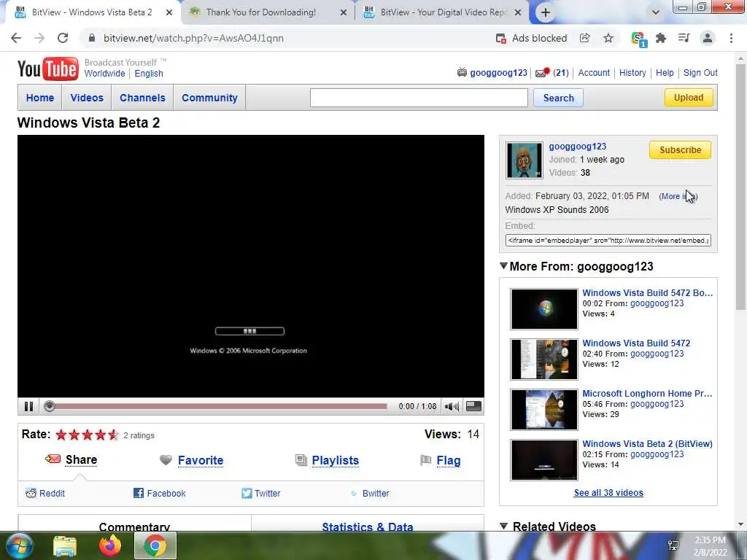The height and width of the screenshot is (560, 747).
Task: Open the Channels navigation tab
Action: coord(142,98)
